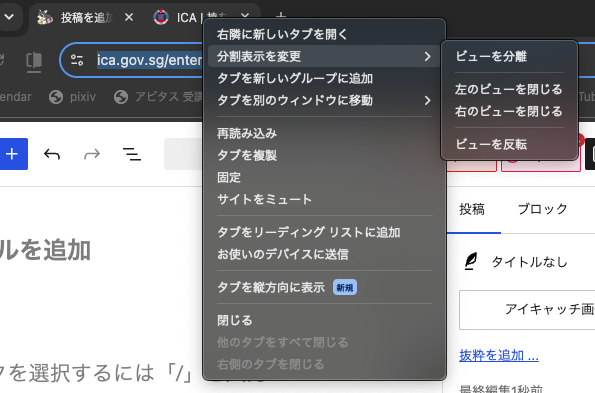Click the paragraph block placeholder text
Viewport: 595px width, 393px height.
[x=97, y=373]
